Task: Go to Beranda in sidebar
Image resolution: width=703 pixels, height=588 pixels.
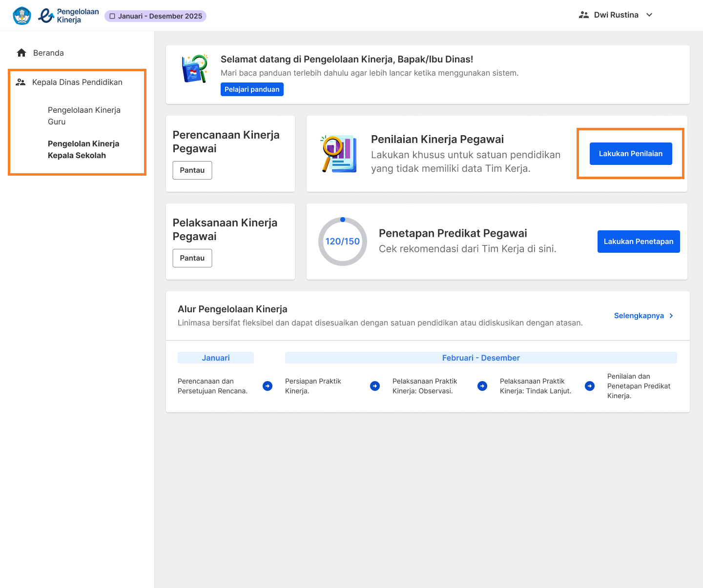Action: point(48,53)
